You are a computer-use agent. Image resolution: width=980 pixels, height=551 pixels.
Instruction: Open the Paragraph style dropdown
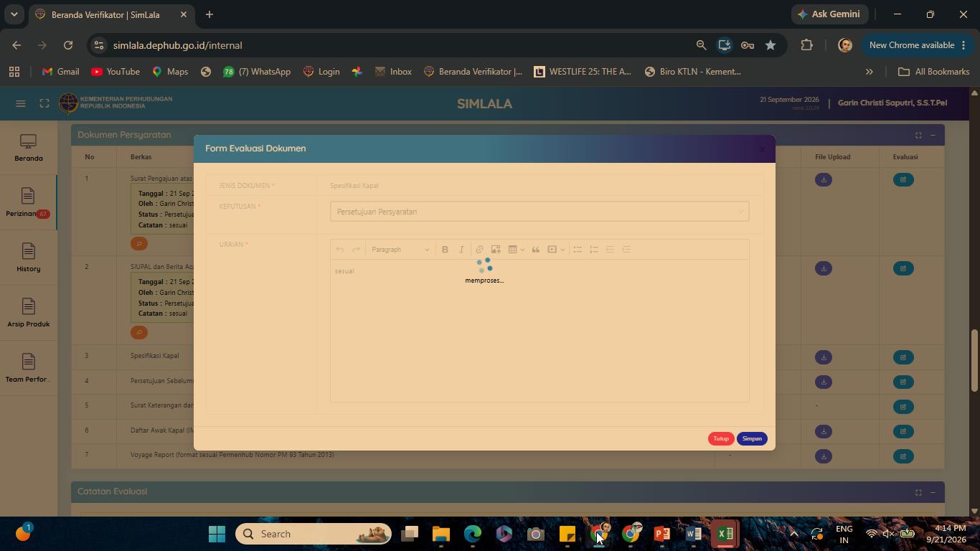click(400, 250)
